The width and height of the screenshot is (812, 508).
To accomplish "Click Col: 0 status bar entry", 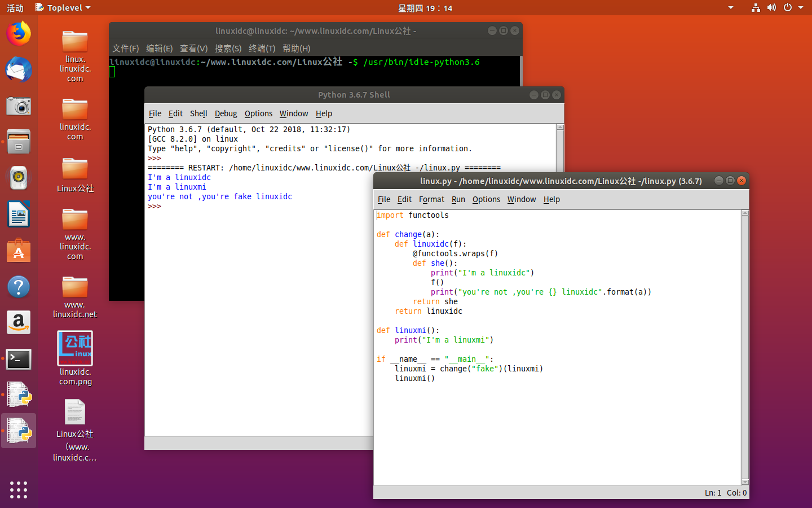I will click(x=736, y=493).
